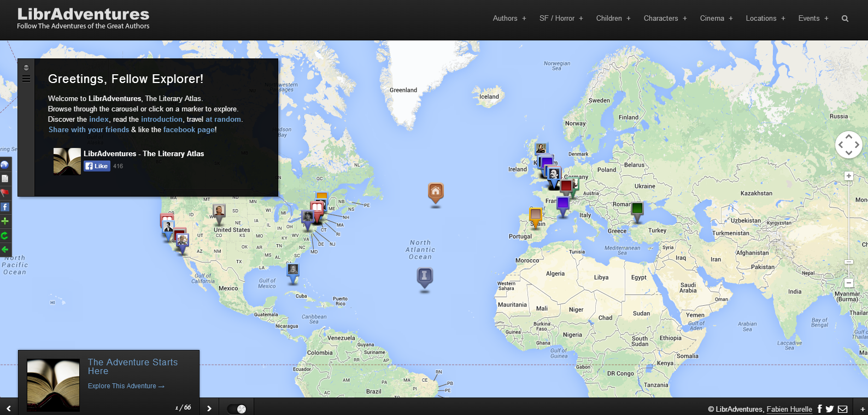Screen dimensions: 868x415
Task: Open the search magnifier in the header
Action: click(845, 19)
